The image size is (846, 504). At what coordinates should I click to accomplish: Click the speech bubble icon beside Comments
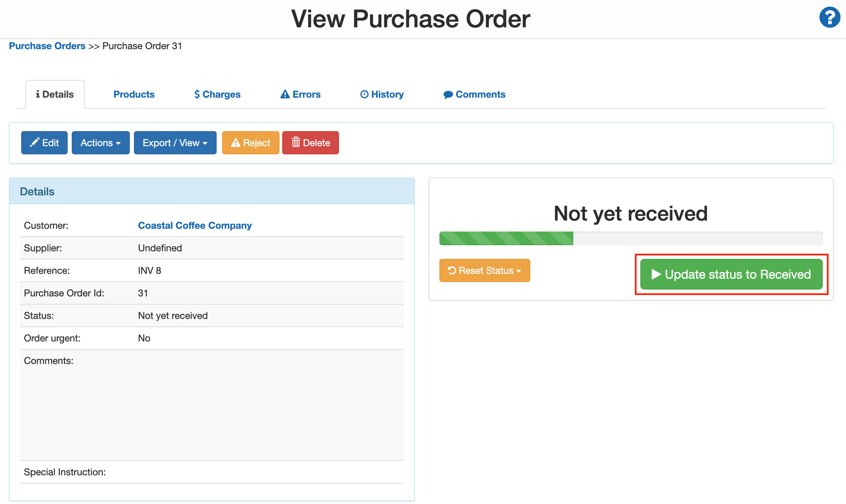(448, 94)
